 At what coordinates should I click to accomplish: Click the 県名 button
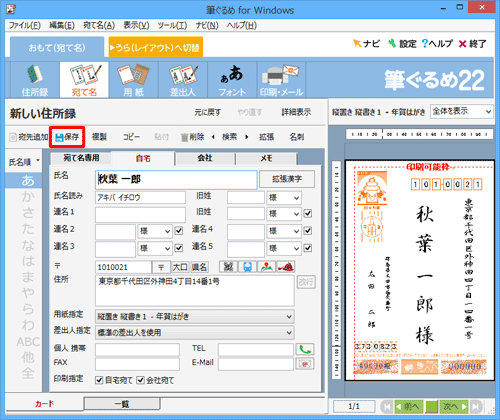coord(199,267)
